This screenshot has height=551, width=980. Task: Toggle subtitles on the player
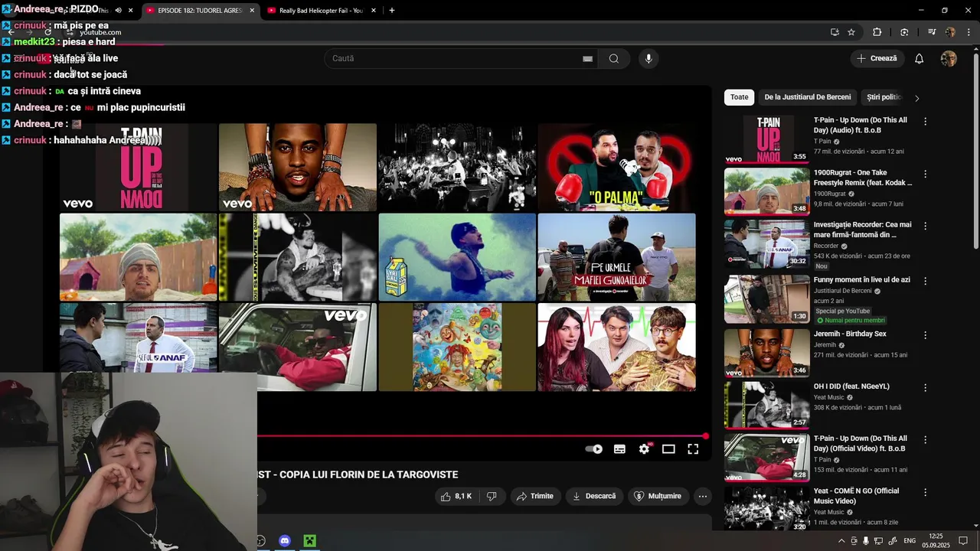619,449
